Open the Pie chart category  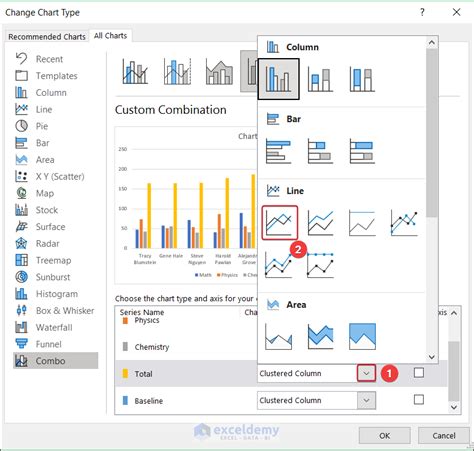tap(56, 126)
